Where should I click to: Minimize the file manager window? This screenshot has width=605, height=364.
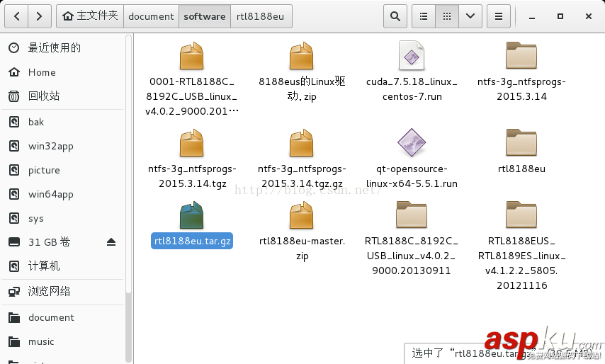pos(532,16)
